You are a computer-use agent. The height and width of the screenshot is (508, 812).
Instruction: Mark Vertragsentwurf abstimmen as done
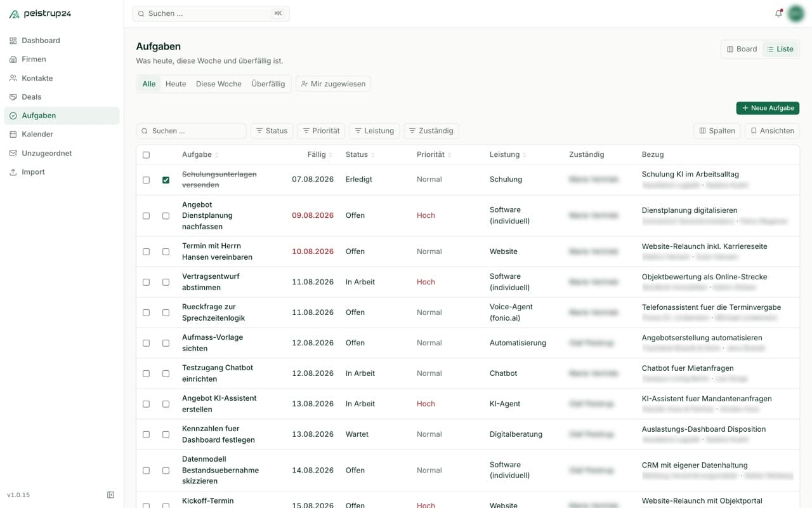click(166, 282)
